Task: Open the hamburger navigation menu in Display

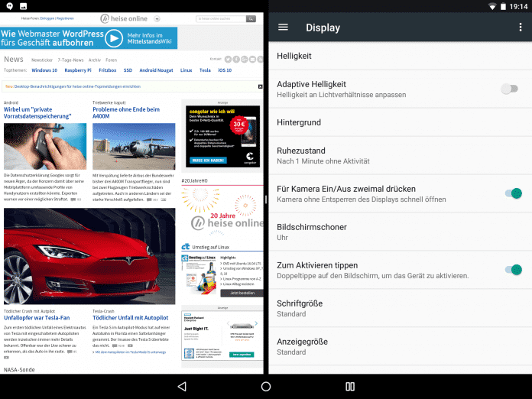Action: click(x=283, y=28)
